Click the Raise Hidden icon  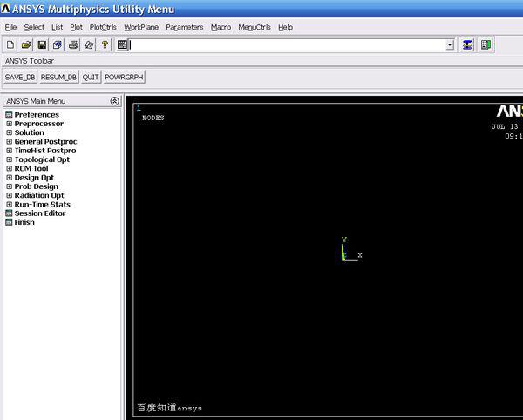pyautogui.click(x=467, y=44)
